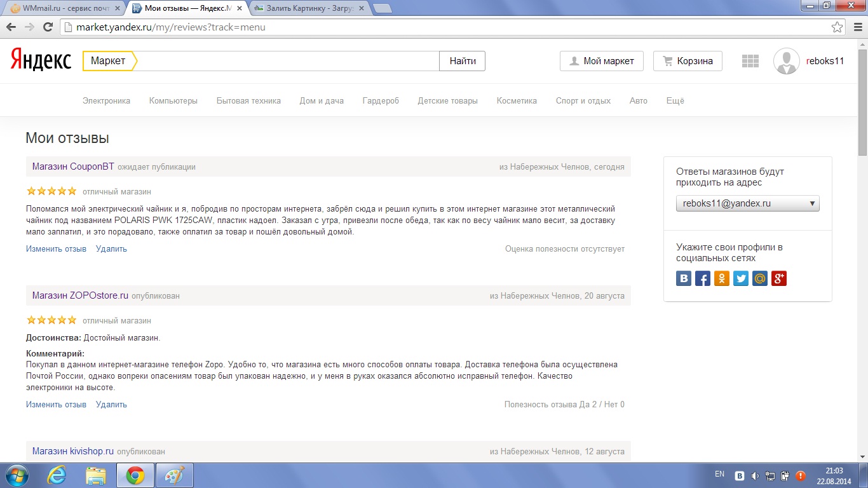Open Магазин CouponBT link
The image size is (868, 488).
[x=73, y=166]
